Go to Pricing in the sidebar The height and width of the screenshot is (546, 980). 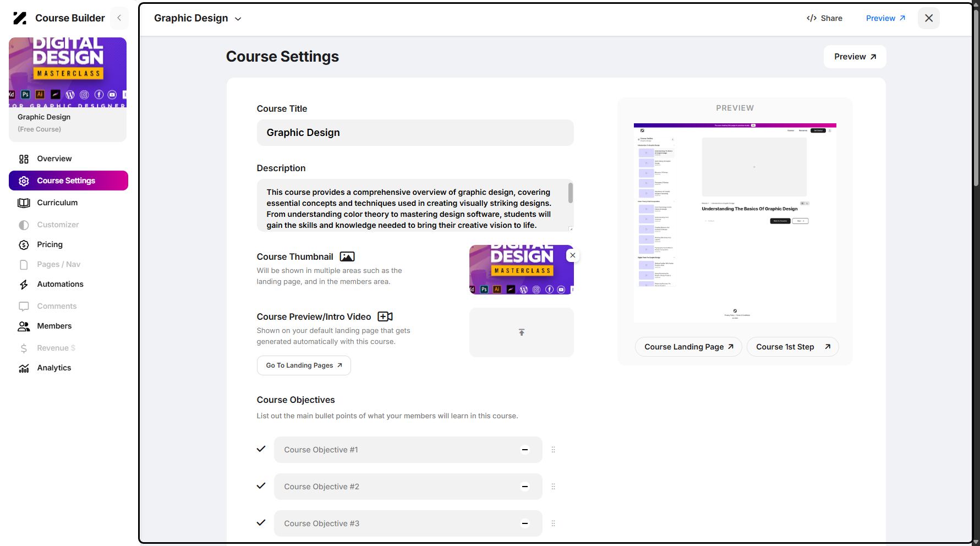(68, 244)
